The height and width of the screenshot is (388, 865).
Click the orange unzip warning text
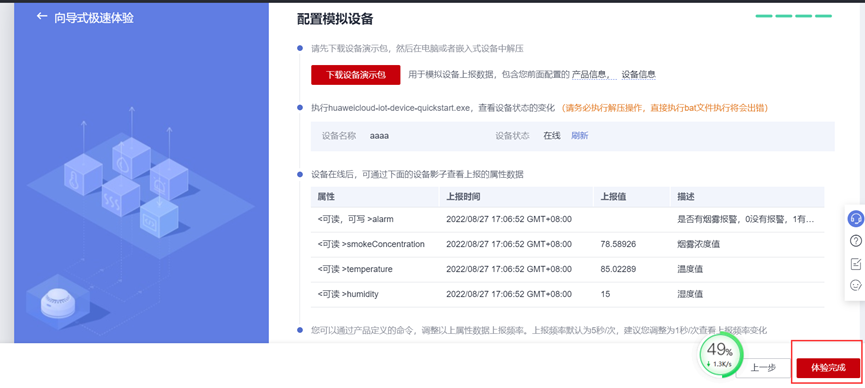coord(665,108)
